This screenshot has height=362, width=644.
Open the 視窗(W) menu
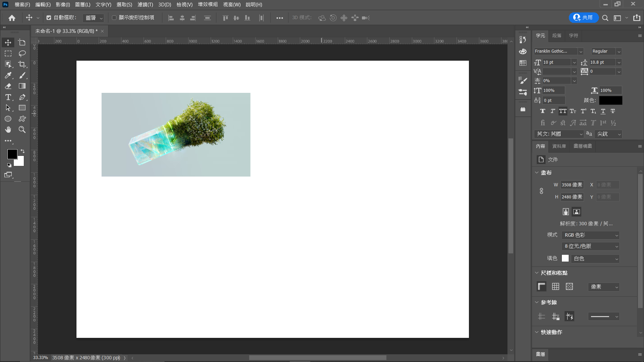(232, 5)
